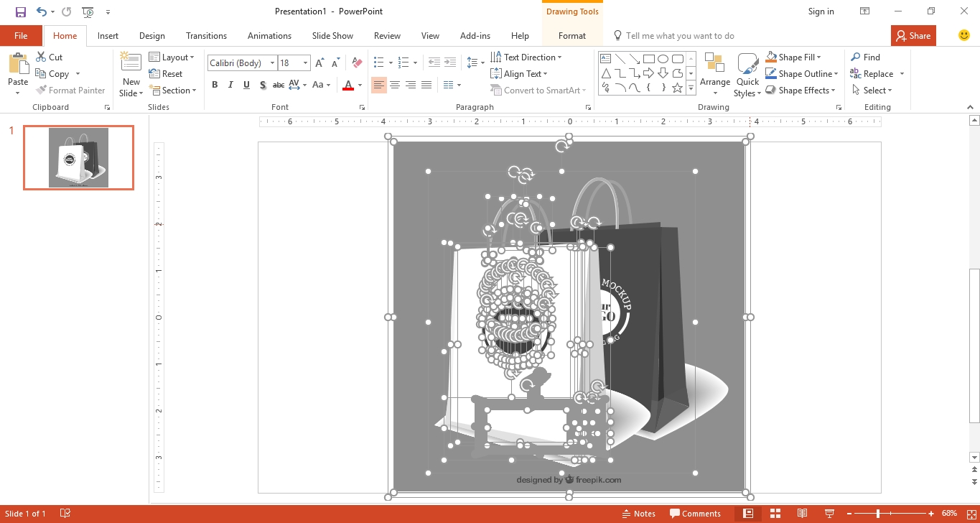Viewport: 980px width, 523px height.
Task: Switch to the Insert ribbon tab
Action: (x=107, y=35)
